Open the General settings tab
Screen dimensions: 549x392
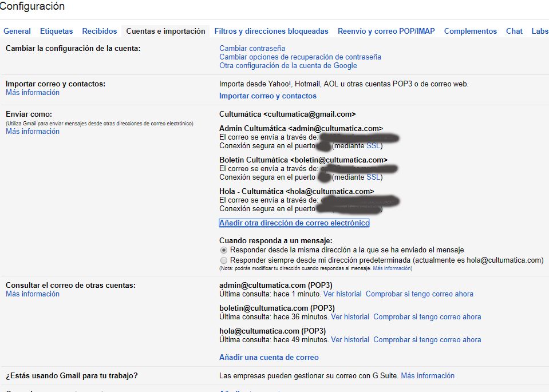[x=17, y=31]
